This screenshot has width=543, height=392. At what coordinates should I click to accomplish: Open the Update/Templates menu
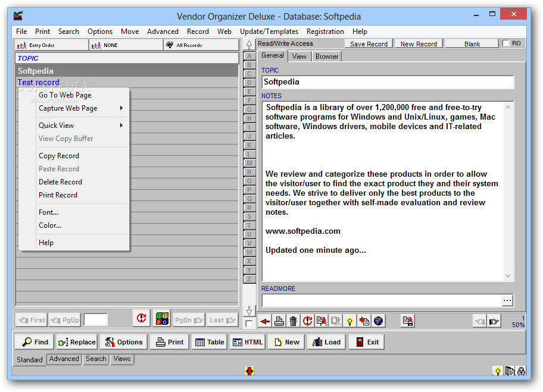269,32
